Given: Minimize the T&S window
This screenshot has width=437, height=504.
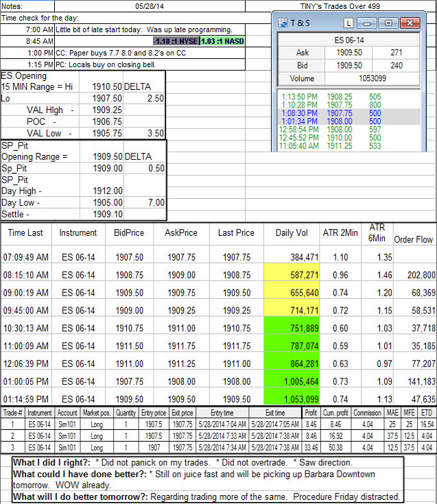Looking at the screenshot, I should [x=367, y=23].
